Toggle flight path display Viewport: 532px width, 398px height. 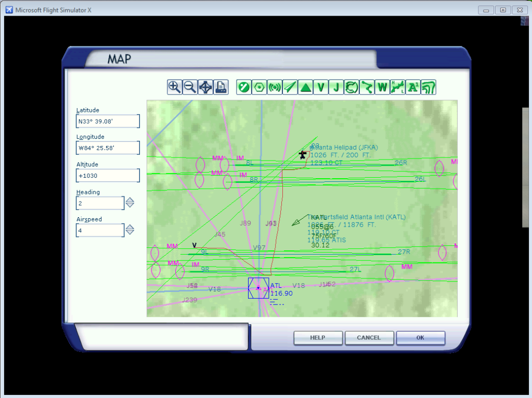coord(367,87)
